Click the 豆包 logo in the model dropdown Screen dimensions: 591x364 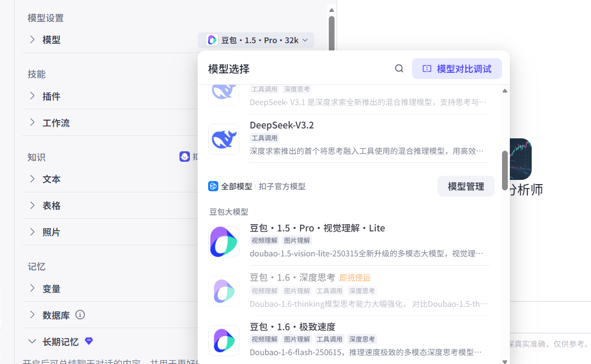click(x=212, y=40)
